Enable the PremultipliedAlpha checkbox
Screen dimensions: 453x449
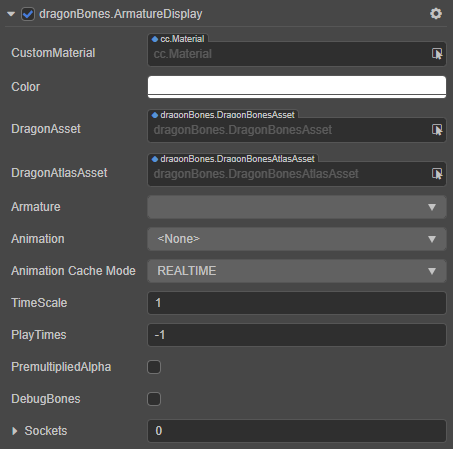click(154, 367)
